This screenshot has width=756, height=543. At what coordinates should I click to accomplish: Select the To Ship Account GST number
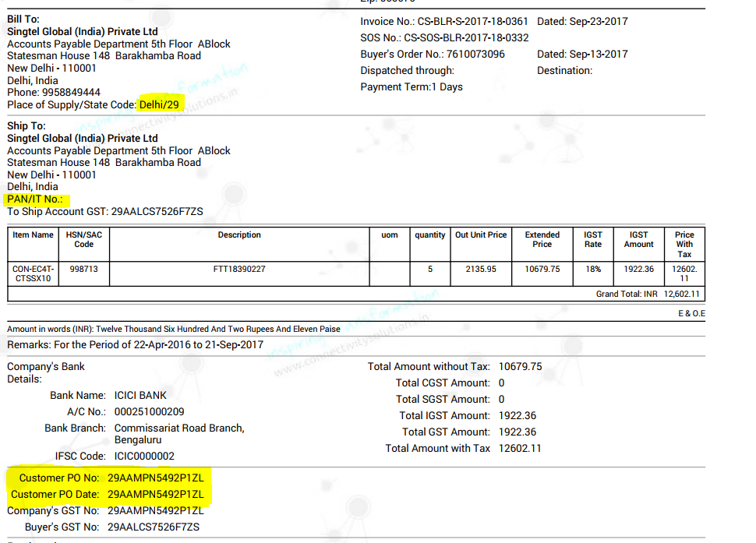157,211
